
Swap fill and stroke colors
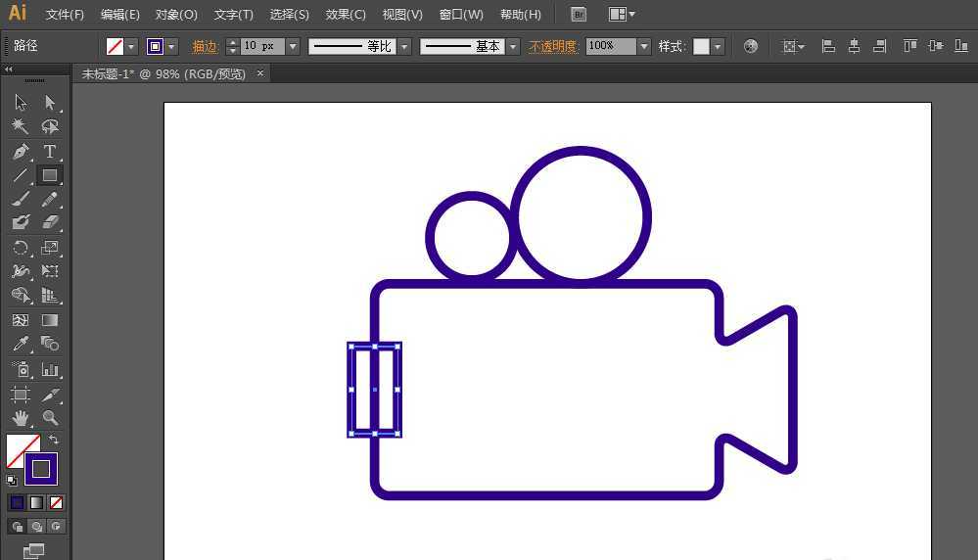[x=54, y=440]
